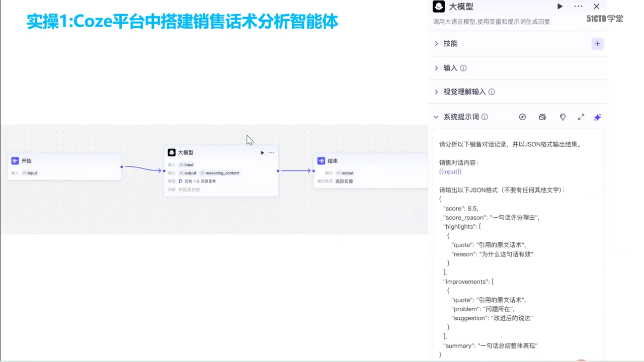Select the 大模型 node title on canvas
Viewport: 644px width, 362px height.
tap(186, 152)
